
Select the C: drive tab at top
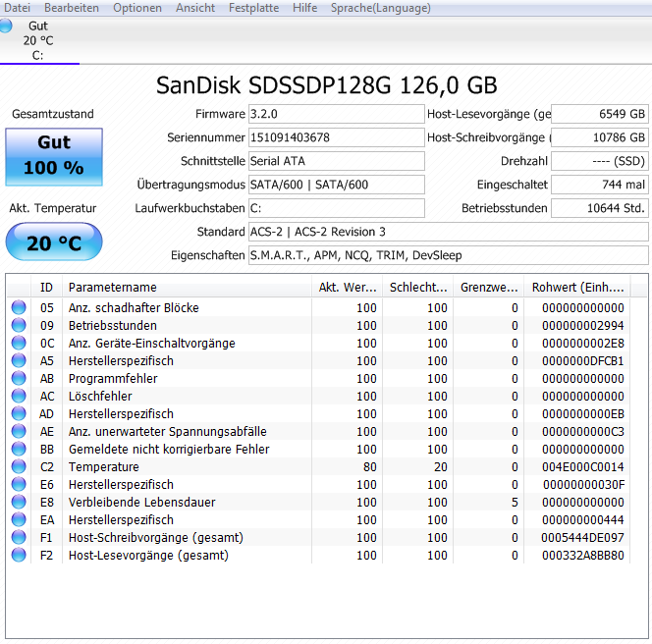coord(38,41)
